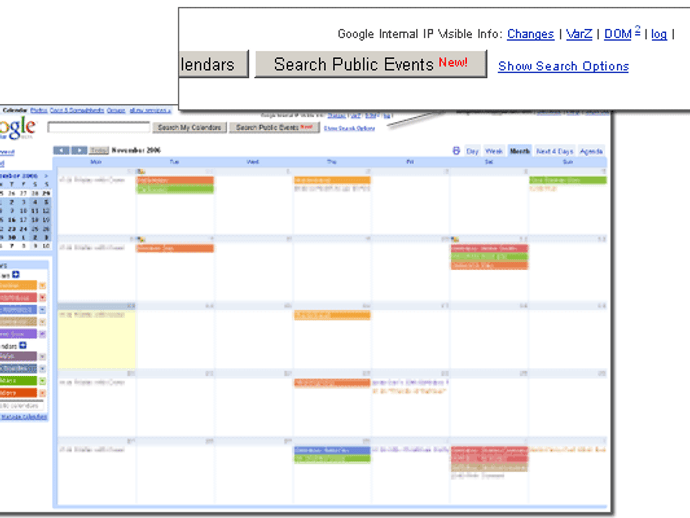Toggle the mauve calendar under Other Calendars

pos(18,356)
